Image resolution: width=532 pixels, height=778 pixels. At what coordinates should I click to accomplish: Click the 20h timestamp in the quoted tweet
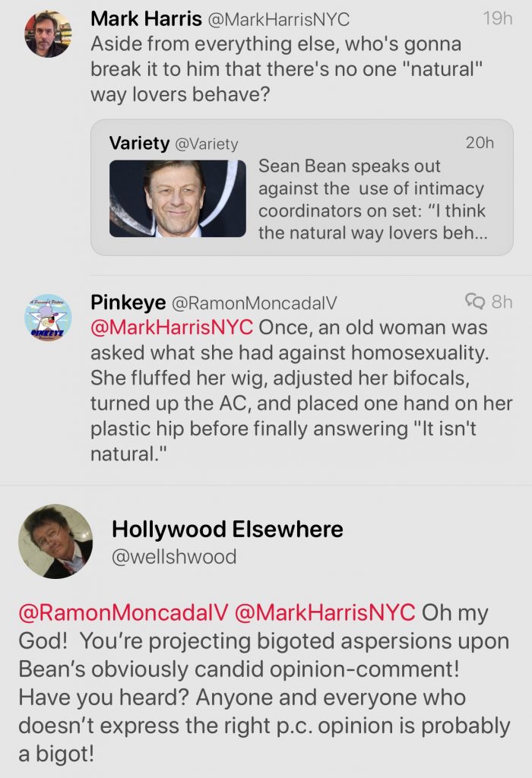(x=480, y=143)
